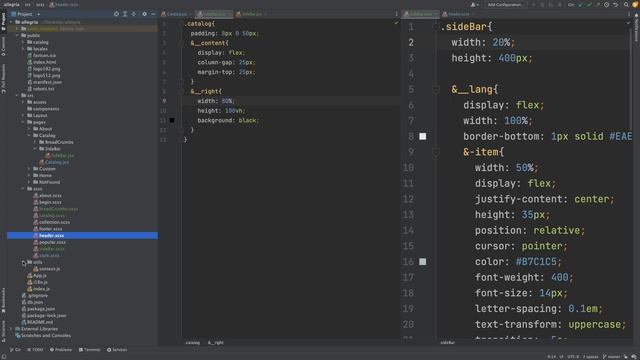Switch to the sidebar.scss tab in the right editor

coord(421,14)
